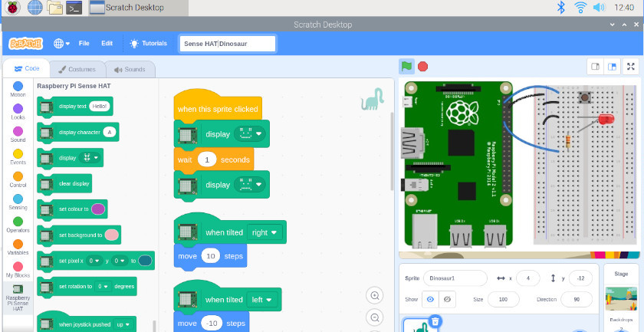The width and height of the screenshot is (644, 332).
Task: Click the project title field
Action: (227, 44)
